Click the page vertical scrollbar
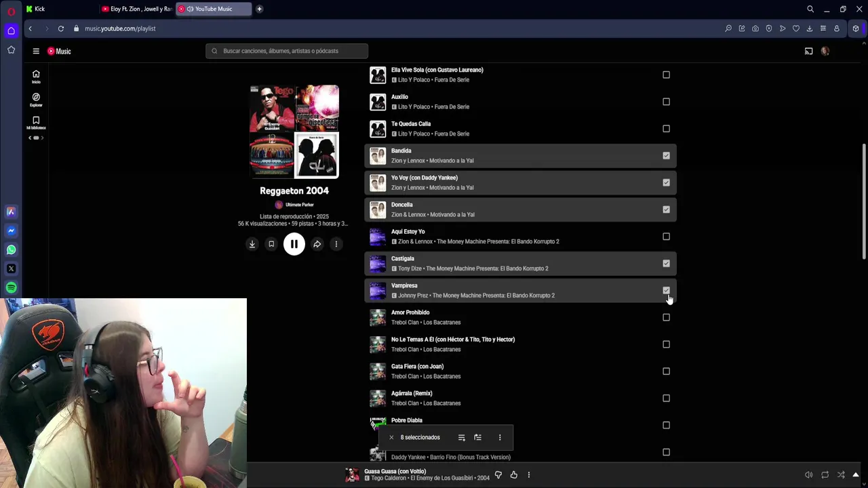 pos(864,201)
